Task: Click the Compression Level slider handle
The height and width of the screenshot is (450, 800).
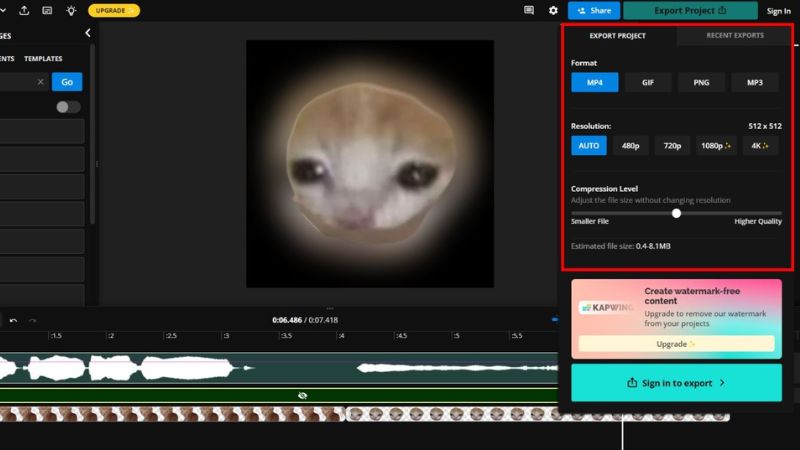Action: 677,212
